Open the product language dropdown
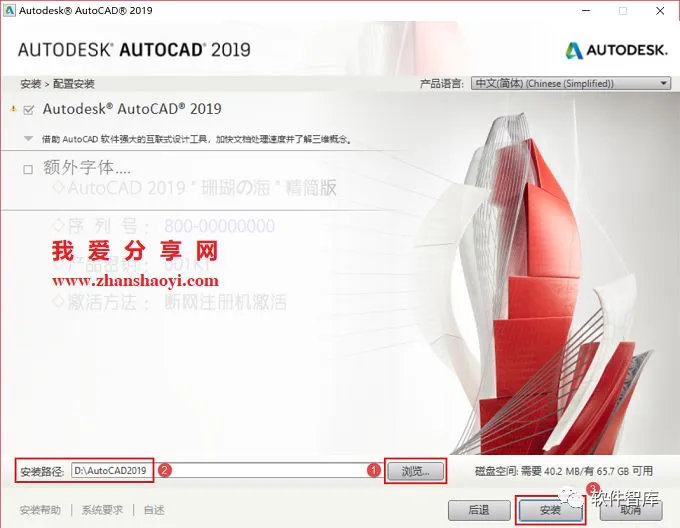Viewport: 680px width, 528px height. [571, 83]
